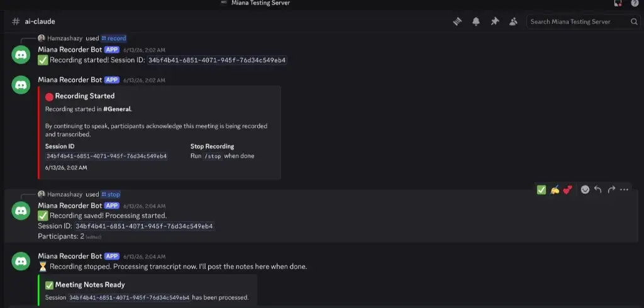React with the two hearts quick reaction

tap(568, 190)
